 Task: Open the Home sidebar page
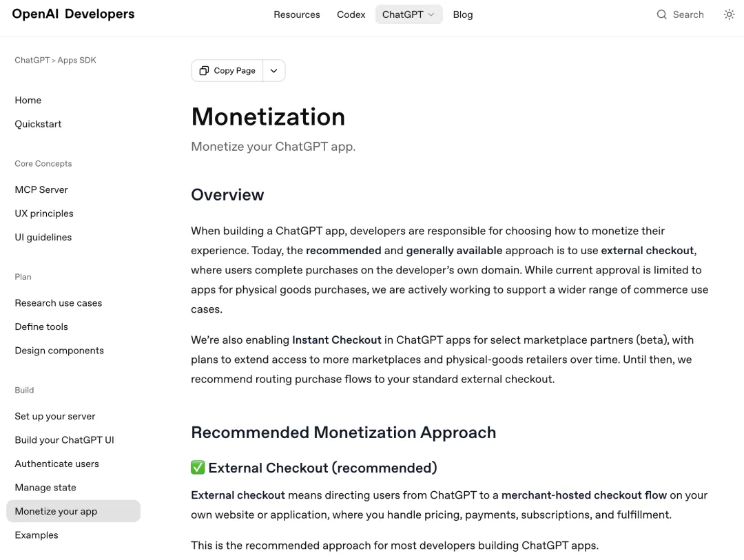(x=28, y=100)
